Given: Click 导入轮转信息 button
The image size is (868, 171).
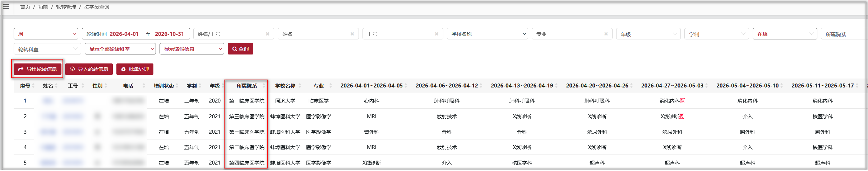Looking at the screenshot, I should (x=89, y=69).
